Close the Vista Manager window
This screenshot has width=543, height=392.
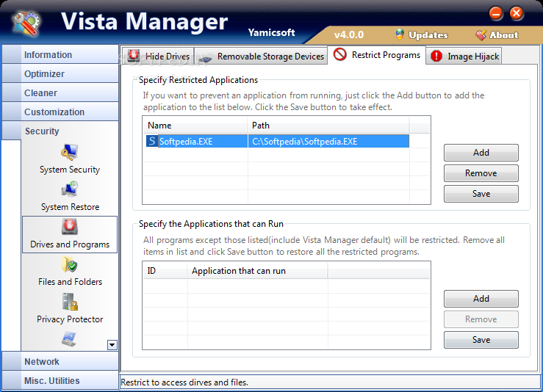[517, 13]
